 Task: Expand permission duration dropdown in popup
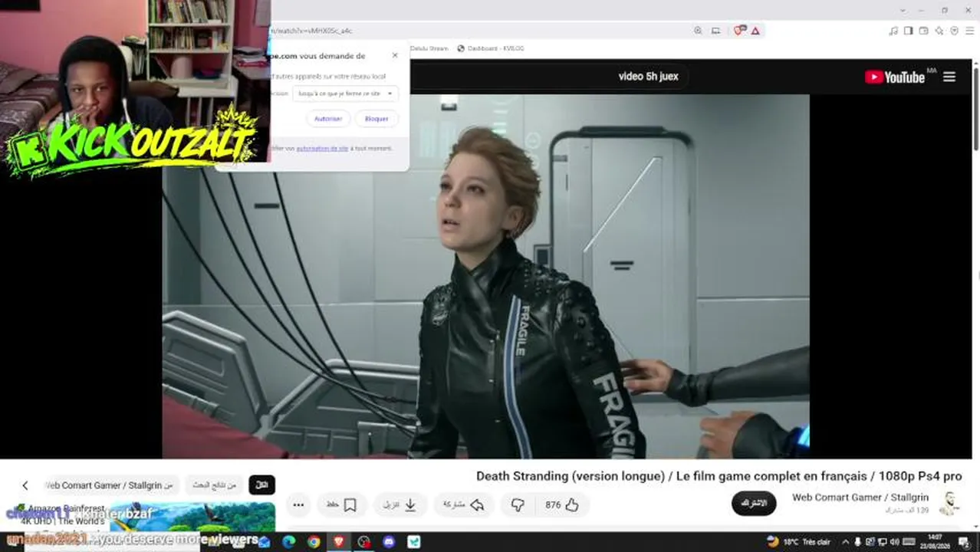345,94
